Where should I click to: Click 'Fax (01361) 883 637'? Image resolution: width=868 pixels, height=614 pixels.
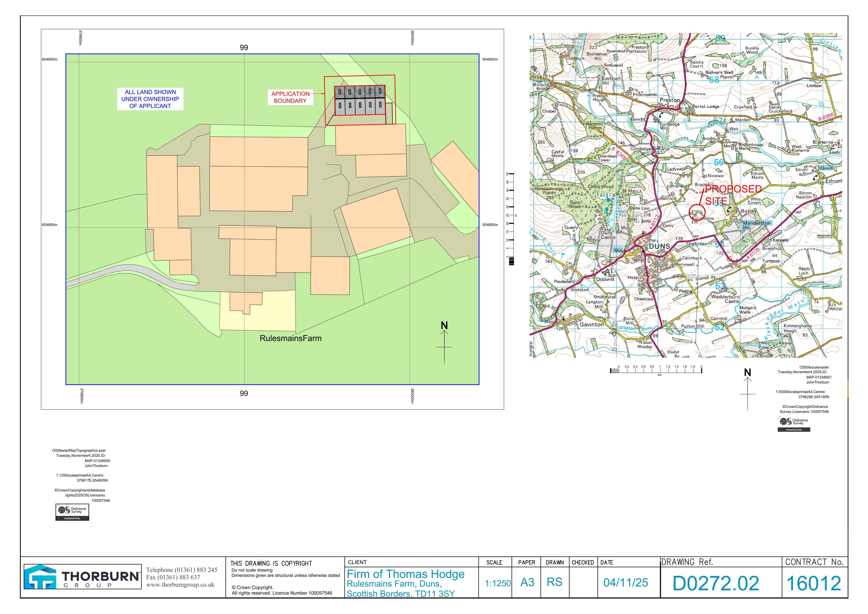pyautogui.click(x=173, y=577)
